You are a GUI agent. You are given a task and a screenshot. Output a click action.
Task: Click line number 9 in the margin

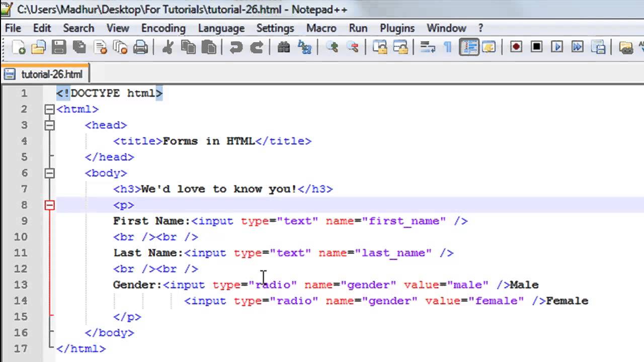(x=24, y=221)
